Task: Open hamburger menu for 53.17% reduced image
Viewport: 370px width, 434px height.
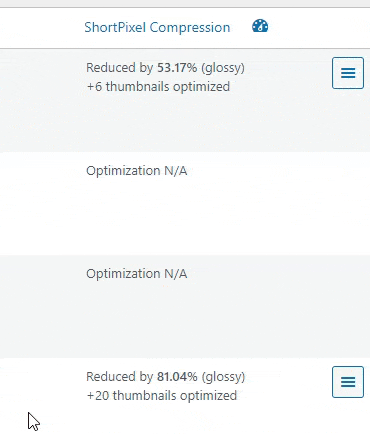Action: click(x=348, y=73)
